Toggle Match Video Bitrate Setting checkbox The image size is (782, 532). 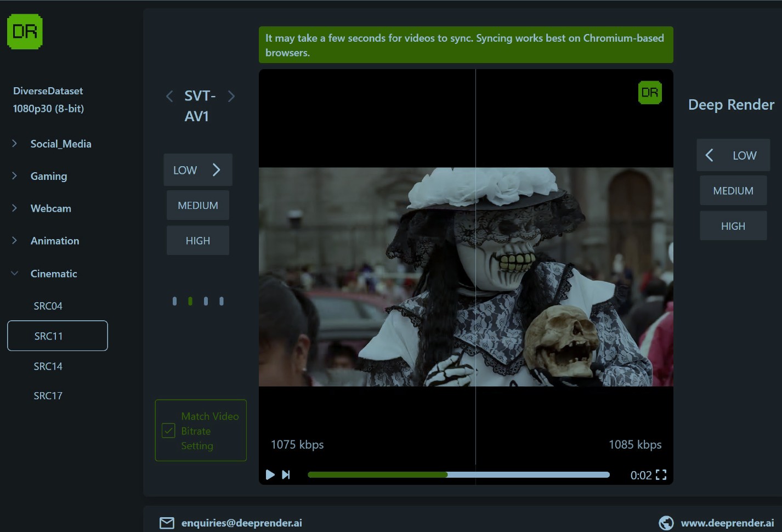pos(169,431)
